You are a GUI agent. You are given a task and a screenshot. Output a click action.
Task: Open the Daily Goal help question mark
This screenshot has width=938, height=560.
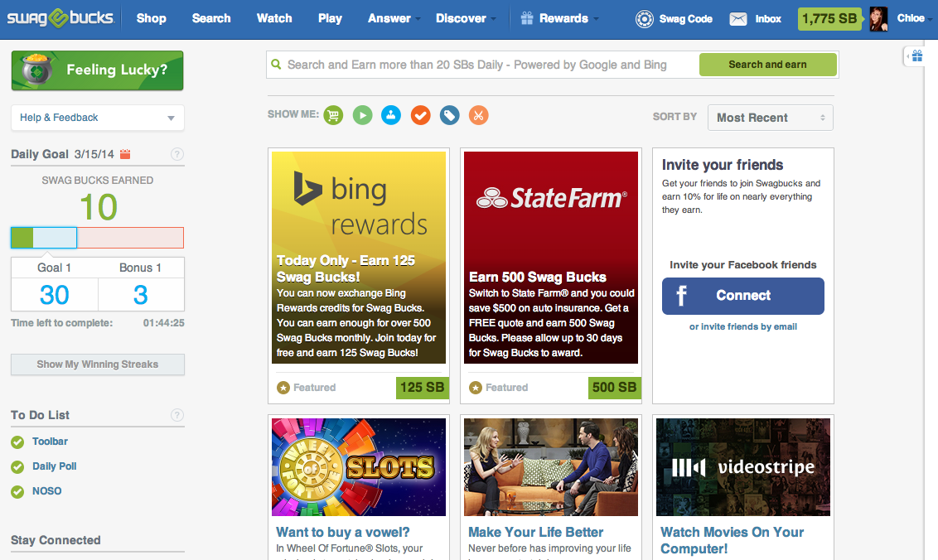tap(177, 154)
